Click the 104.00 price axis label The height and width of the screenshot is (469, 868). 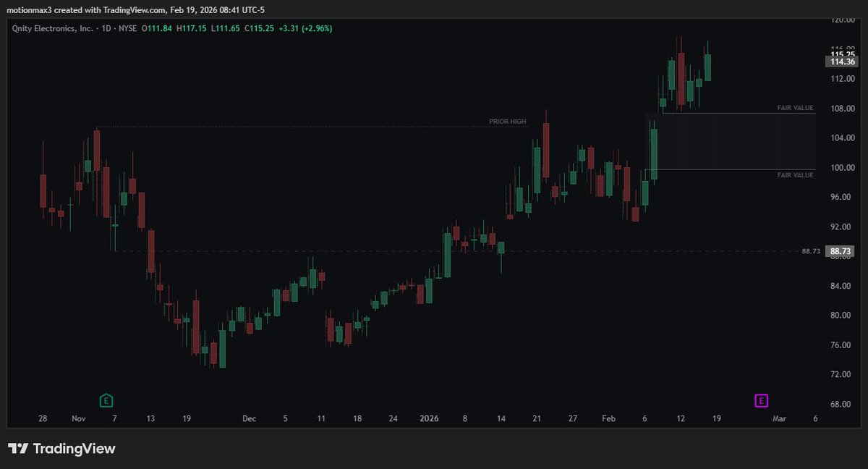pyautogui.click(x=843, y=138)
